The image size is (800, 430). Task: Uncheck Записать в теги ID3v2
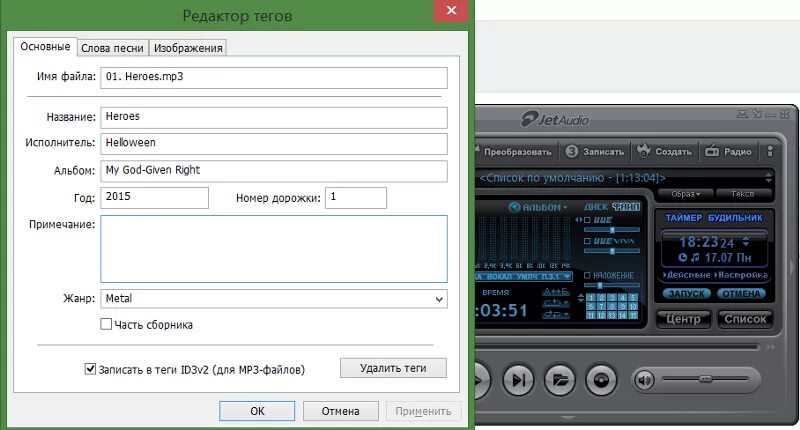90,369
